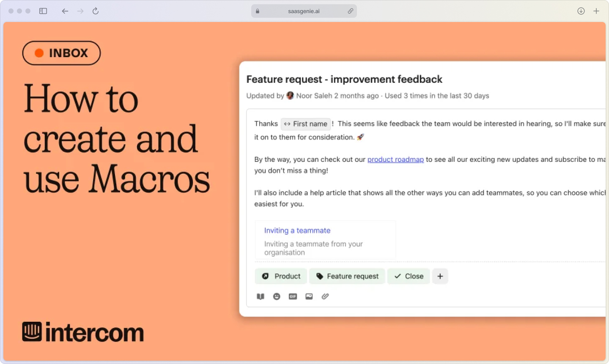Open the emoji picker
The height and width of the screenshot is (364, 609).
tap(277, 296)
